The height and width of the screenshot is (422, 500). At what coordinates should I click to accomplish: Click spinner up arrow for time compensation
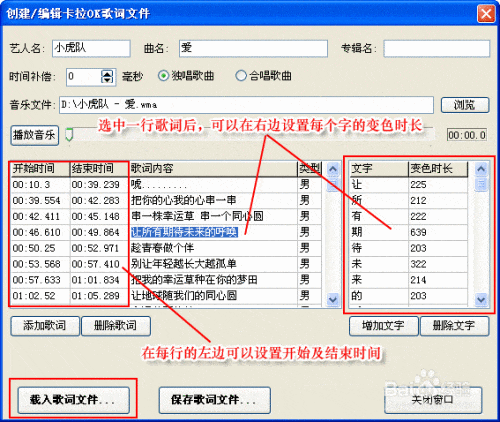[x=107, y=74]
